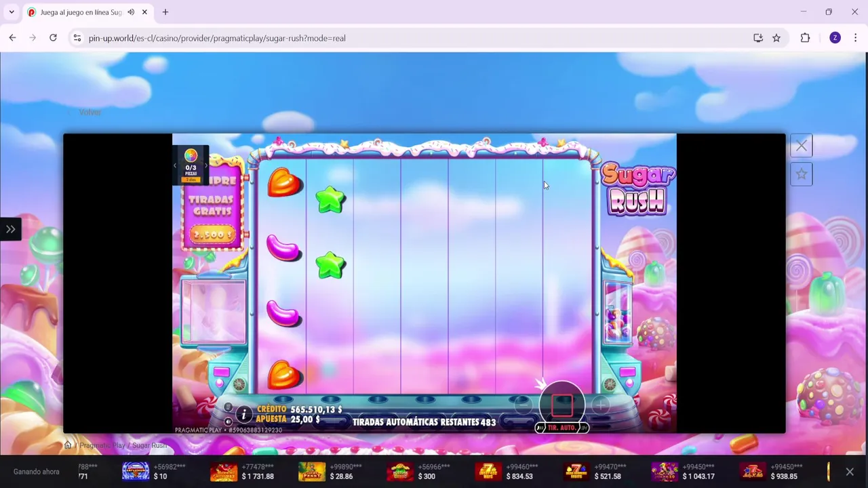Open the winner game thumbnail showing $ 1 043.17
868x488 pixels.
coord(665,471)
